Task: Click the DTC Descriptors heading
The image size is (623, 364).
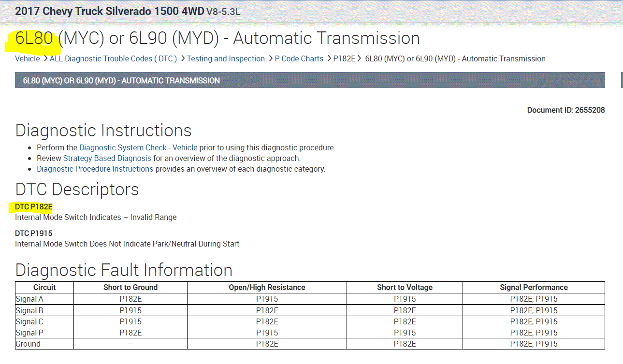Action: 77,189
